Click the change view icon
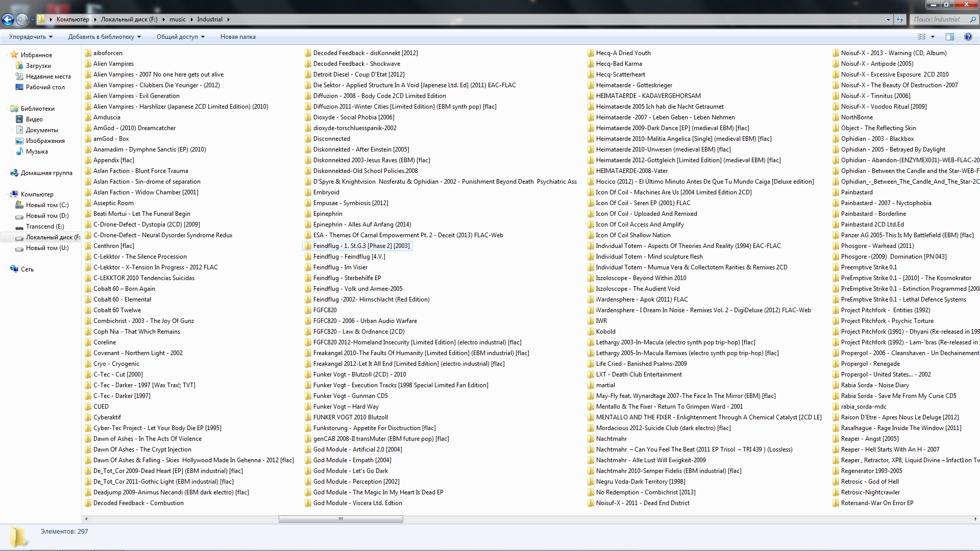Viewport: 980px width, 551px height. coord(921,37)
